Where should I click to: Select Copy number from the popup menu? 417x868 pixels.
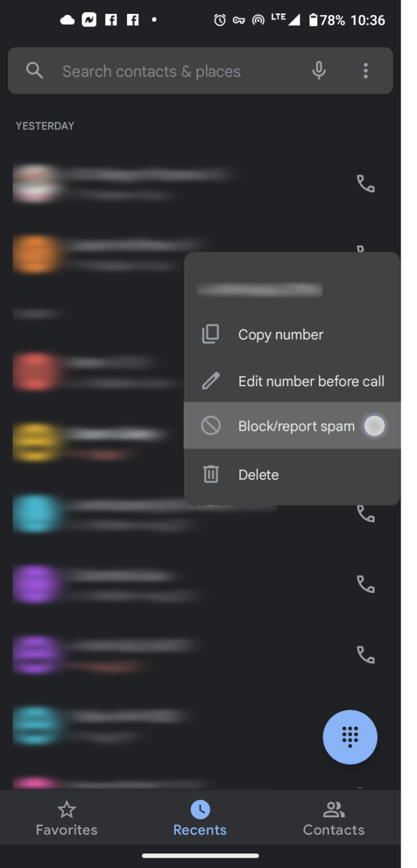click(x=292, y=335)
